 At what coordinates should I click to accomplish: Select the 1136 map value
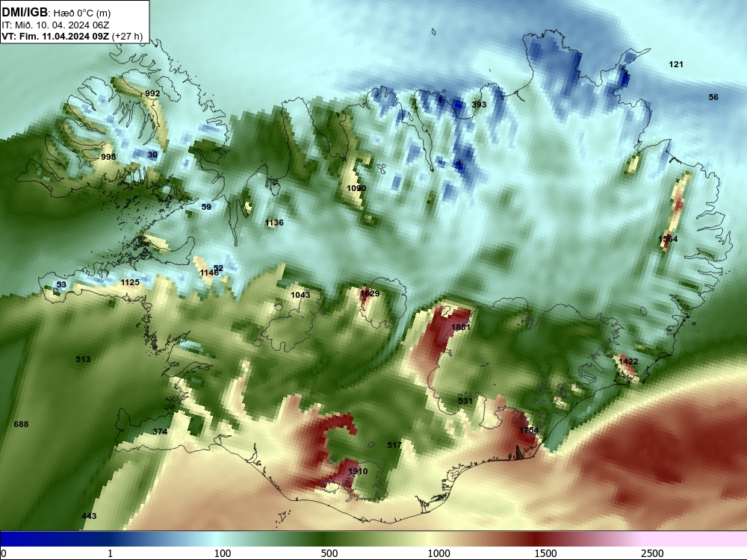(274, 223)
